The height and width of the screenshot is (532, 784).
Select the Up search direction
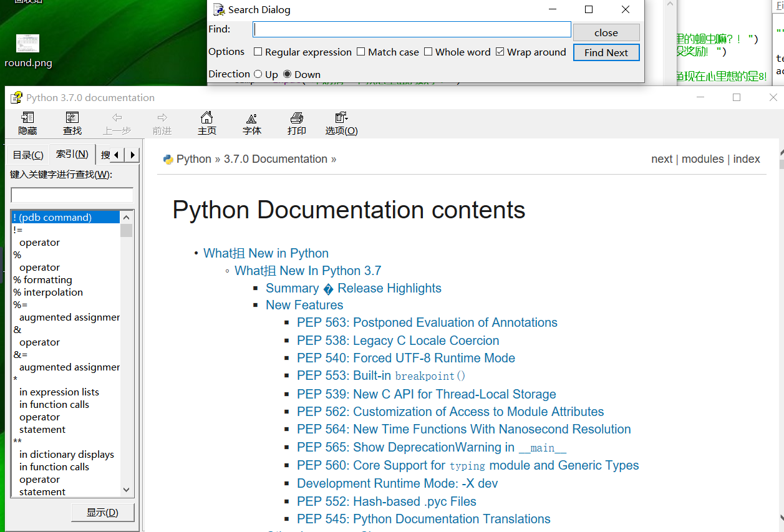point(258,74)
